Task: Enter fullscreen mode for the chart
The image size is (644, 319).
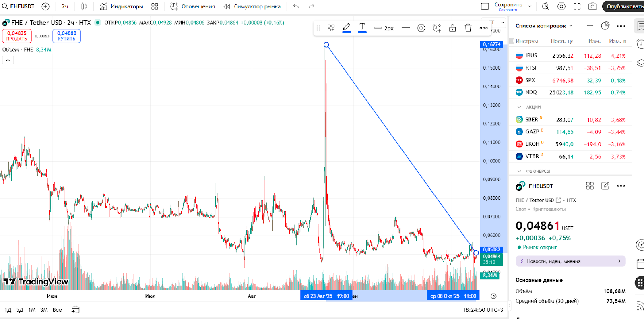Action: coord(577,6)
